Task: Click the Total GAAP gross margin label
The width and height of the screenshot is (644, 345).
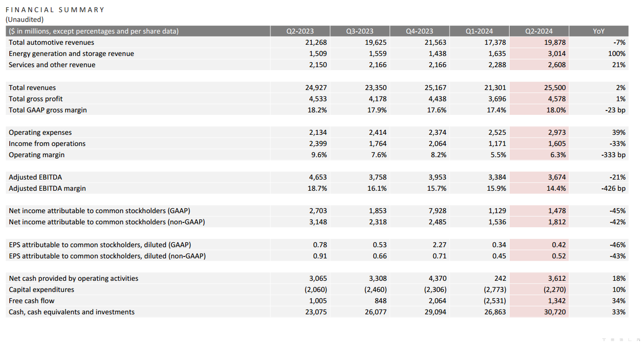Action: pyautogui.click(x=48, y=110)
